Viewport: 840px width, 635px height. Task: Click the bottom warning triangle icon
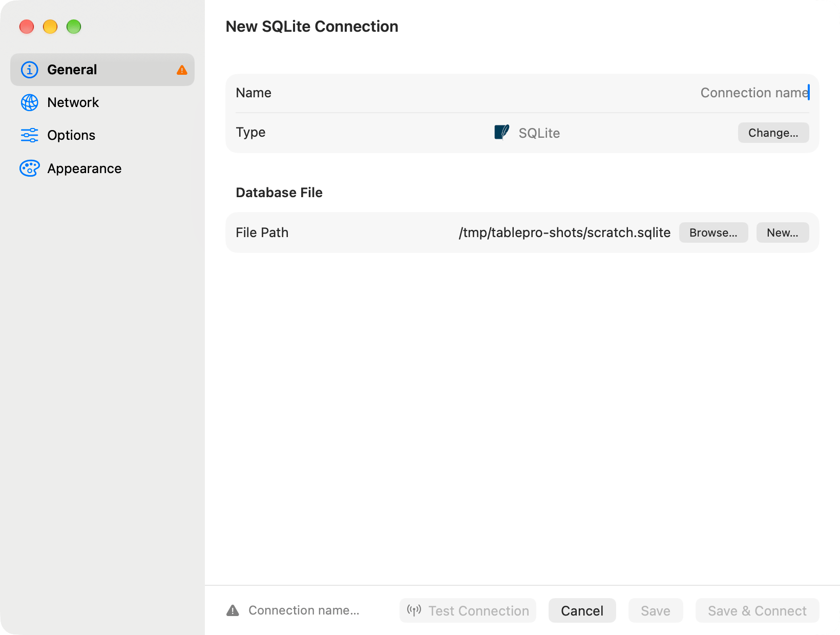(x=233, y=610)
